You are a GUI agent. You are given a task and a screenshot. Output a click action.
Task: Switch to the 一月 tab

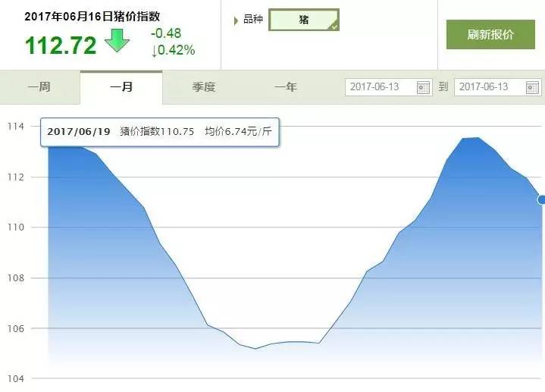(121, 87)
